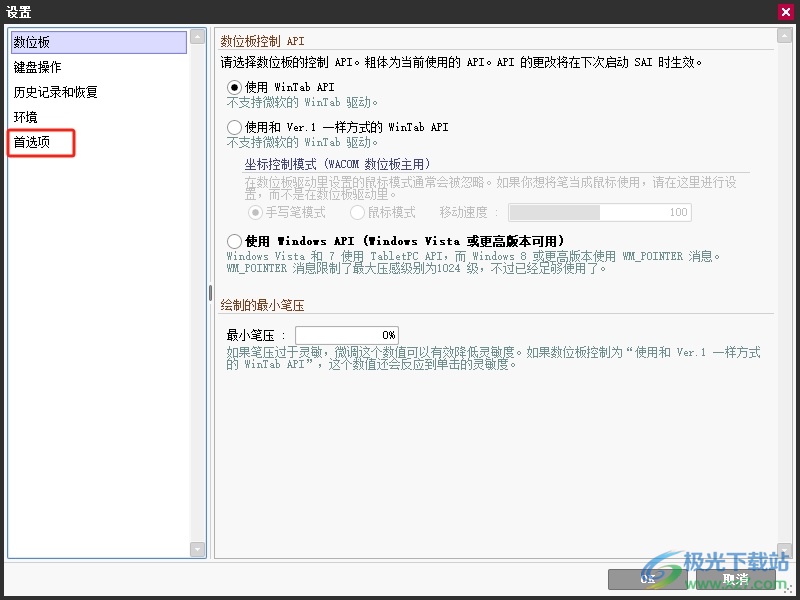Image resolution: width=800 pixels, height=600 pixels.
Task: Click the 坐标控制模式 (WACOM 数位板主用) heading
Action: (337, 164)
